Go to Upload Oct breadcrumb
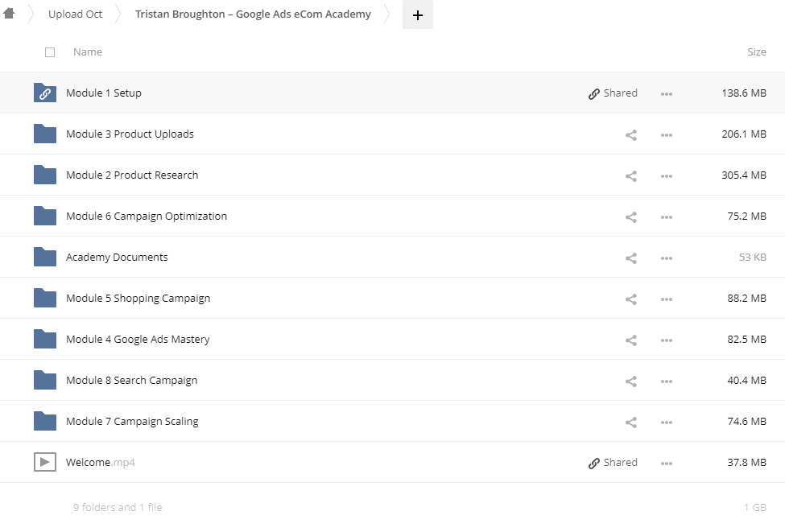 (x=75, y=14)
